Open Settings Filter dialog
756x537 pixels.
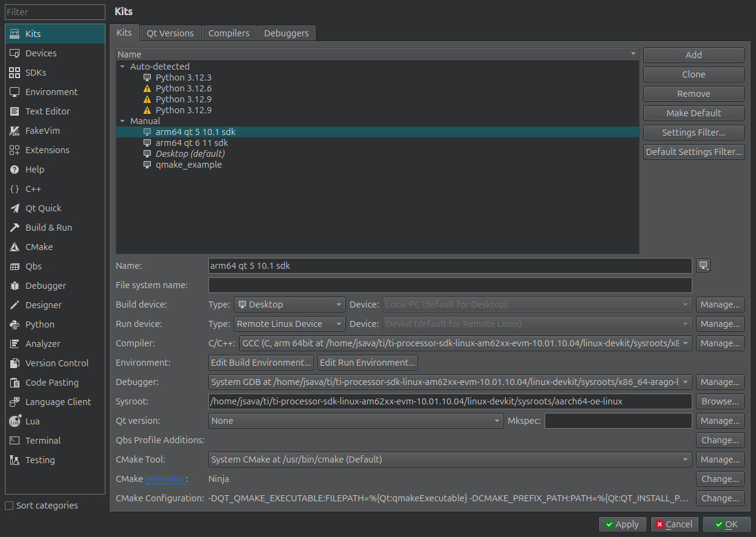[694, 133]
